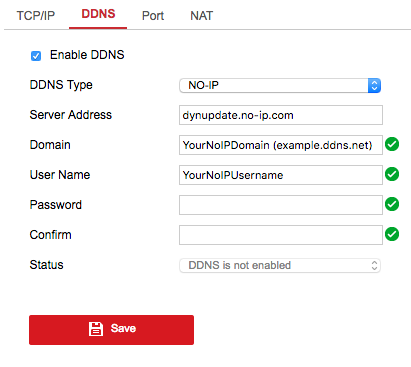Click the green checkmark beside Confirm
Viewport: 411px width, 367px height.
click(392, 234)
